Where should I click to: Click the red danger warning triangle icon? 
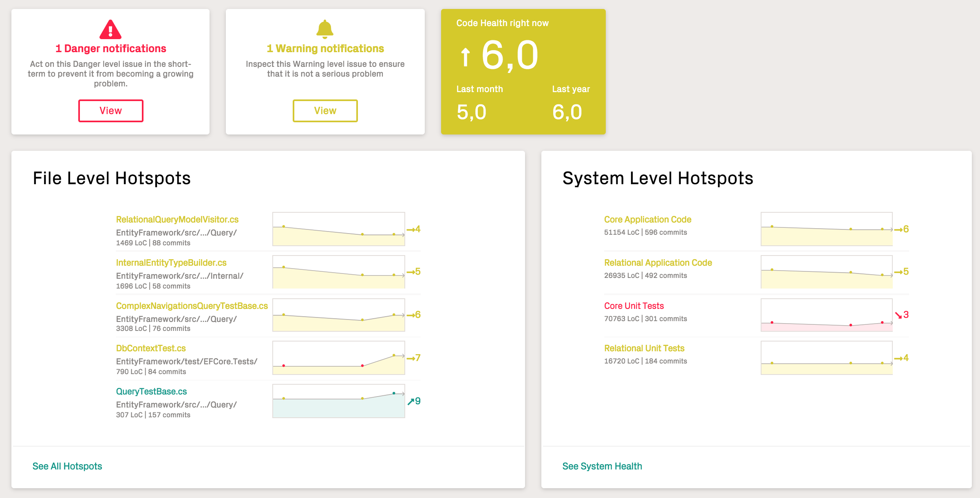(x=110, y=29)
